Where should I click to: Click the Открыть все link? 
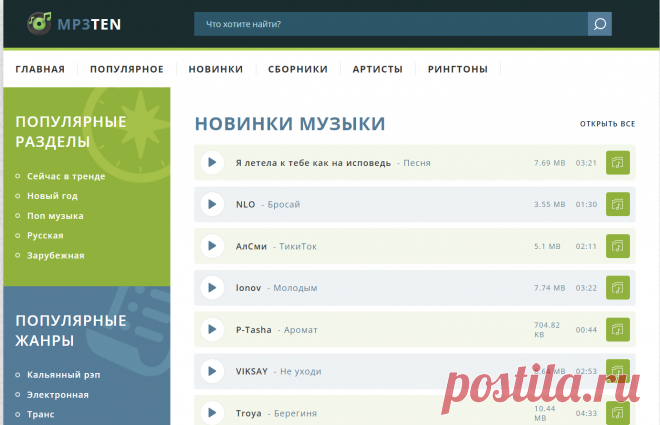(x=607, y=124)
